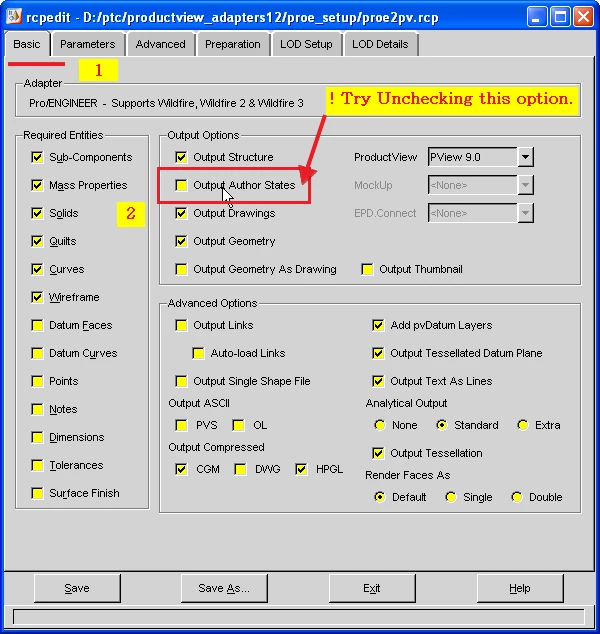Viewport: 600px width, 634px height.
Task: Uncheck the Solids checkbox
Action: point(37,213)
